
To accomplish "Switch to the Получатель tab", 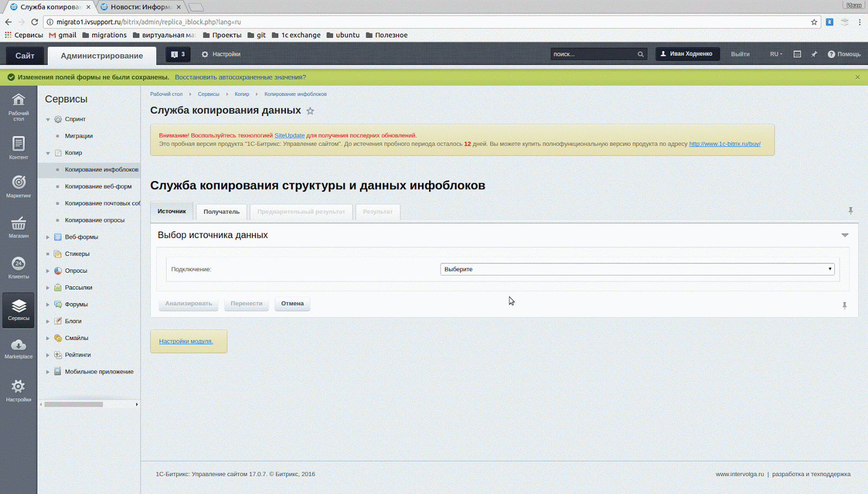I will click(x=221, y=212).
